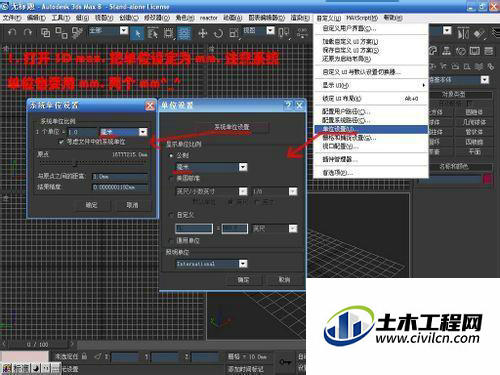Activate the Select and Move tool

point(203,33)
